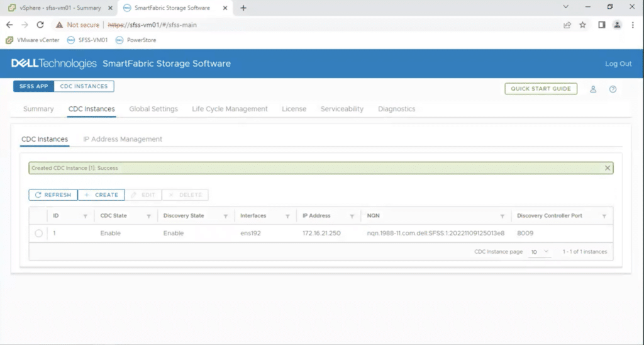644x345 pixels.
Task: Open the tab search chevron
Action: tap(565, 6)
